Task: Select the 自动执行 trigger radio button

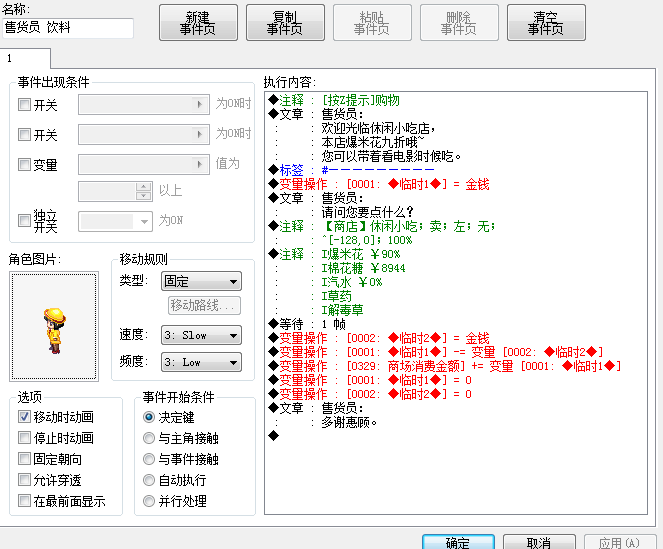Action: tap(149, 480)
